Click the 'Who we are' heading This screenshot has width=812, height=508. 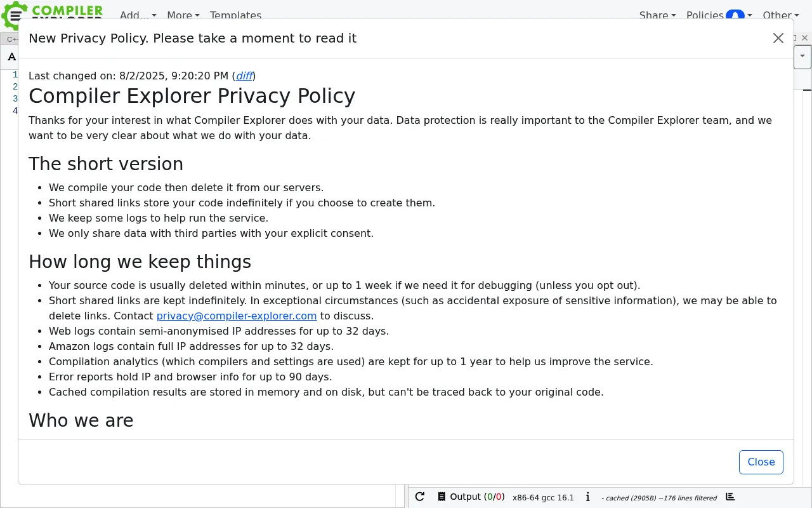pyautogui.click(x=81, y=420)
